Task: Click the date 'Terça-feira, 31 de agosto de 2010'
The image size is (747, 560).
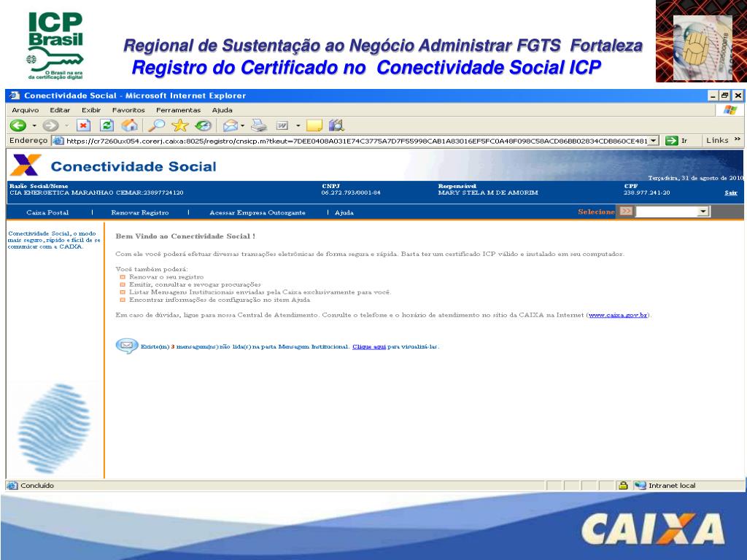Action: tap(695, 178)
